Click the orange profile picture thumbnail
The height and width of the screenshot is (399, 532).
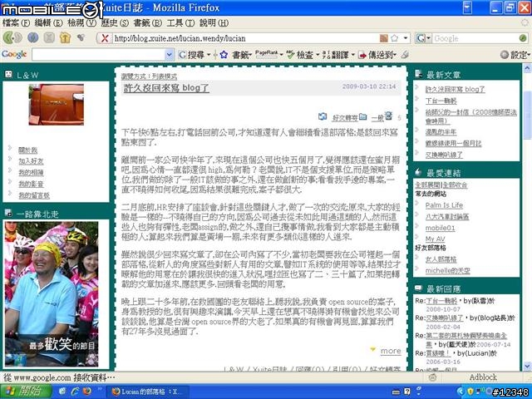click(x=57, y=105)
